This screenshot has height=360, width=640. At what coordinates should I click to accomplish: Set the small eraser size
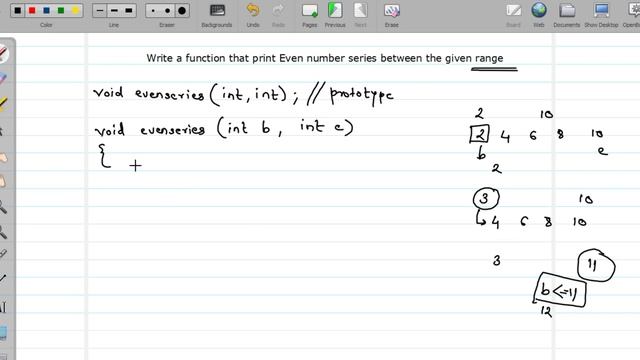(153, 11)
